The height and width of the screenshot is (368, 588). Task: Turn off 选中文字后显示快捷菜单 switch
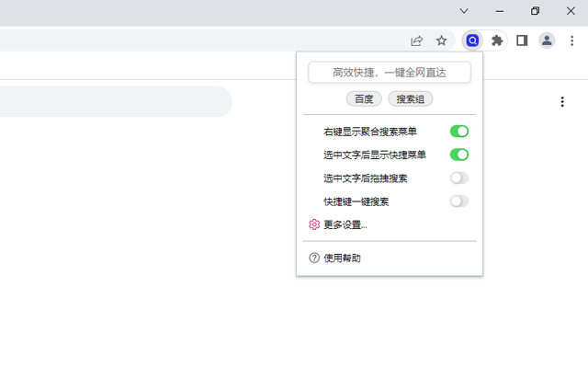459,155
